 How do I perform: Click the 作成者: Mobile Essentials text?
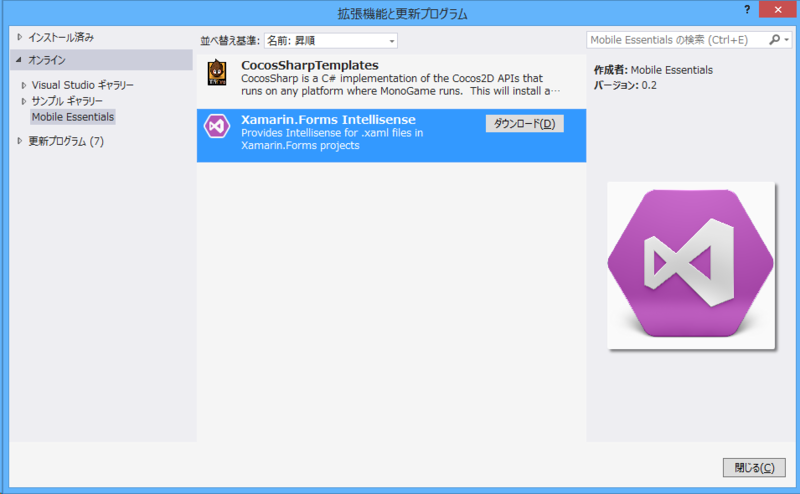[x=653, y=70]
